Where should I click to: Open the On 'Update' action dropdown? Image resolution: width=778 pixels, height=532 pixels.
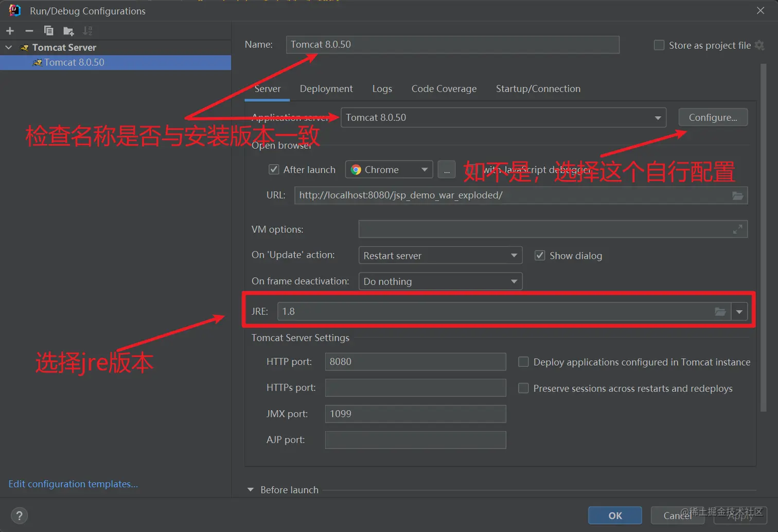440,255
